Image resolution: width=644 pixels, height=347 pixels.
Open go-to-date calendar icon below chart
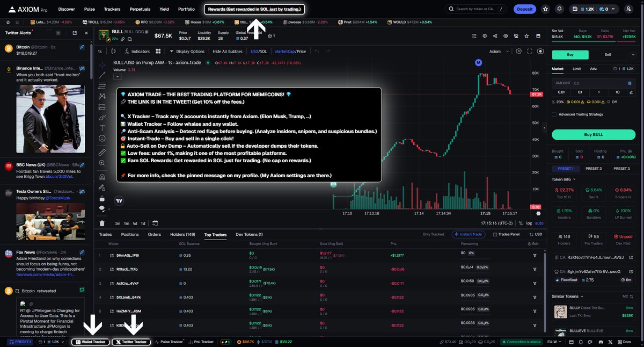click(155, 223)
